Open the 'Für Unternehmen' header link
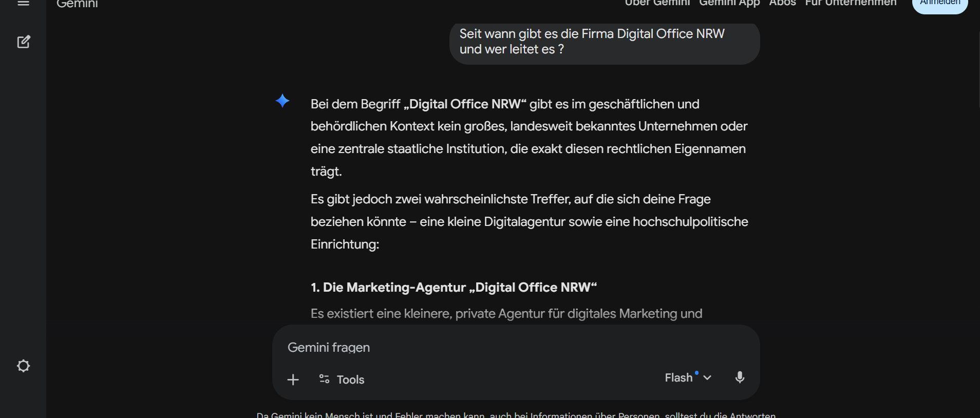The height and width of the screenshot is (418, 980). pyautogui.click(x=851, y=3)
